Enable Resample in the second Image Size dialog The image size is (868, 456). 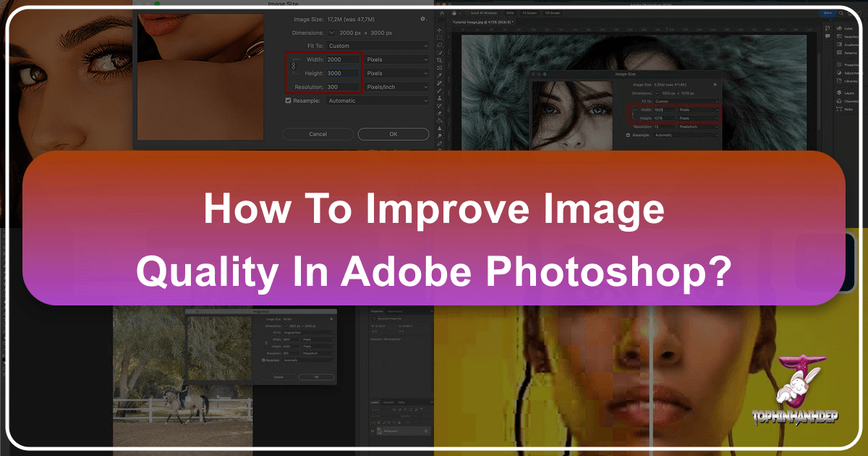coord(628,135)
